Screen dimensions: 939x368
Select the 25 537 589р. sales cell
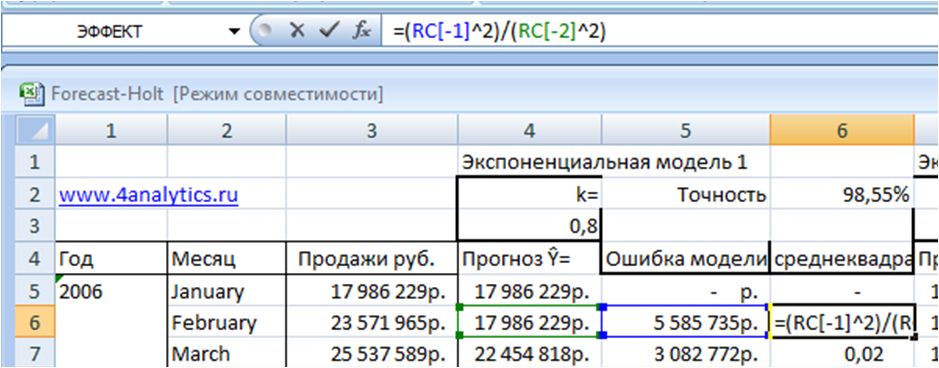(372, 354)
